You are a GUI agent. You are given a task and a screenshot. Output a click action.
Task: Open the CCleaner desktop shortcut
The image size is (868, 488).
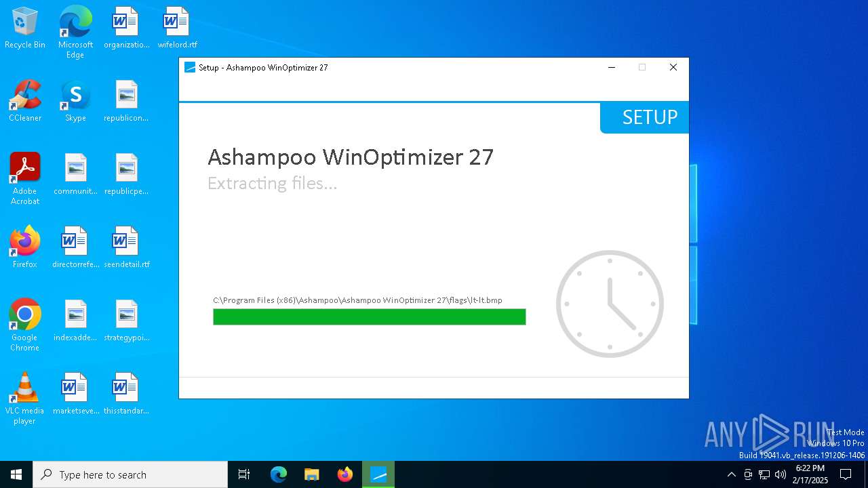(x=25, y=101)
